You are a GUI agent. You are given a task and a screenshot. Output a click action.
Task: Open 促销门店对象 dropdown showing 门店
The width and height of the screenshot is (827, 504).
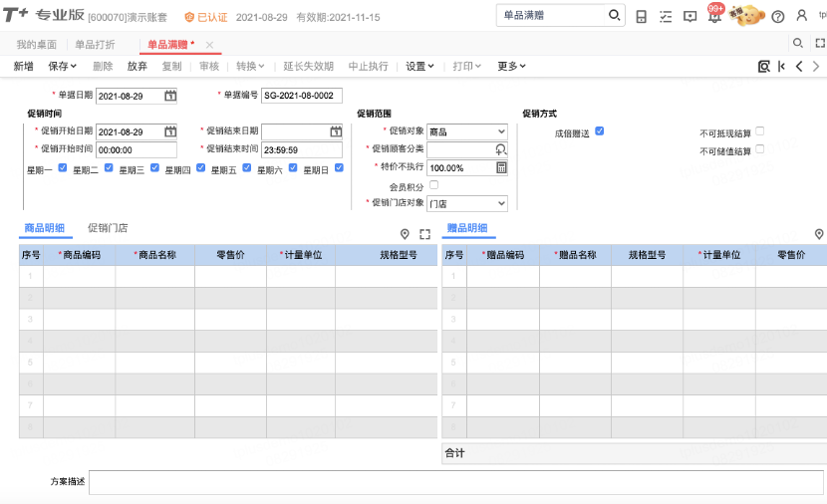(x=467, y=203)
